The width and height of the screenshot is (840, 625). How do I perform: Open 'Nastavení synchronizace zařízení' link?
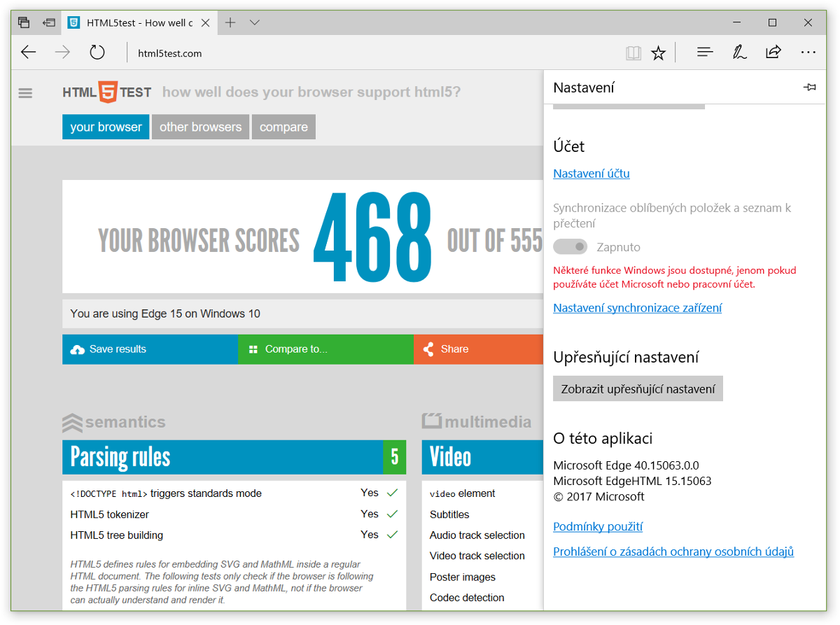638,308
